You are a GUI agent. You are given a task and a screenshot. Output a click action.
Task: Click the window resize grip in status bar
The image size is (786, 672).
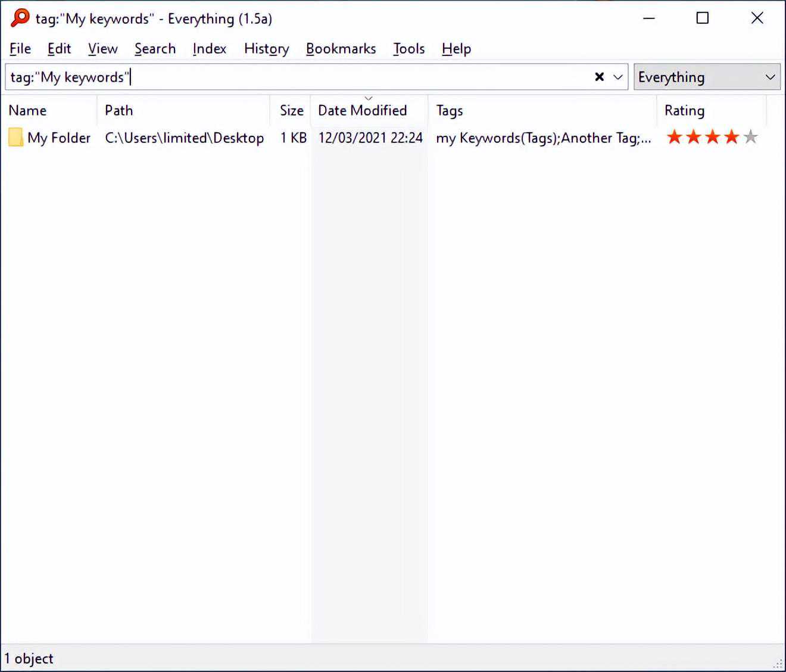click(x=778, y=664)
